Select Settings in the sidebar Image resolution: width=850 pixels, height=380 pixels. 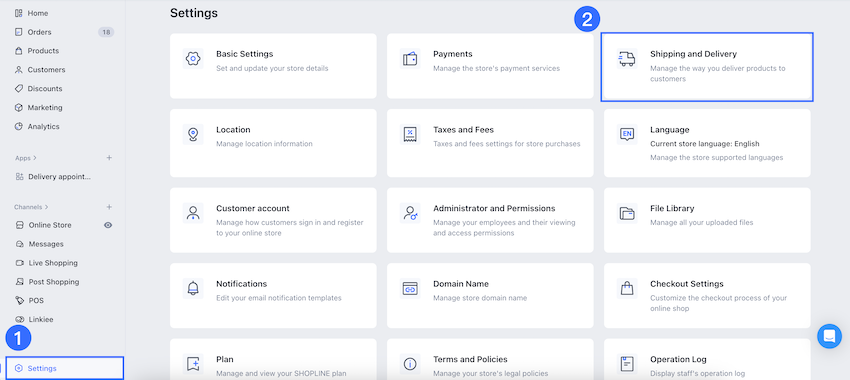pos(65,368)
